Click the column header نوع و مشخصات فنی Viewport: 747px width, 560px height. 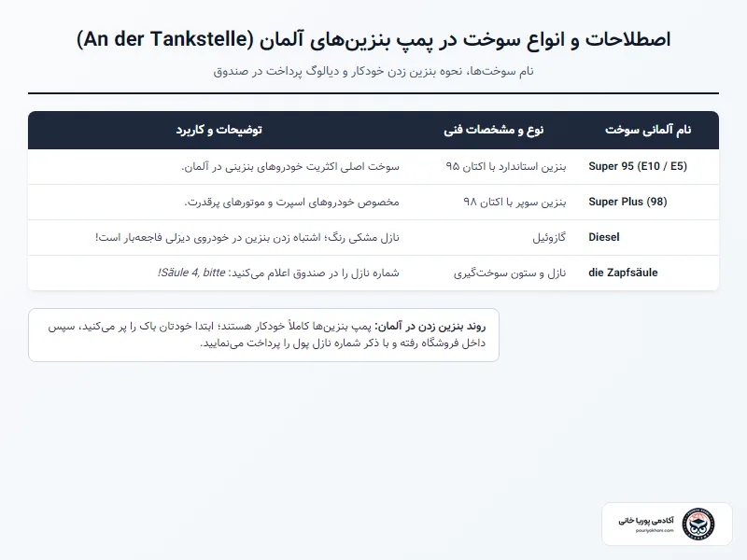tap(494, 130)
